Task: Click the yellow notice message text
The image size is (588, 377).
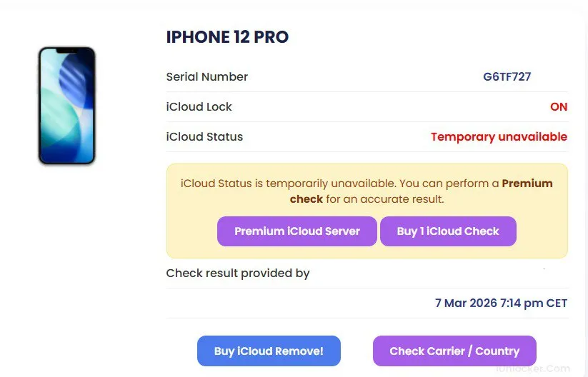Action: coord(339,184)
